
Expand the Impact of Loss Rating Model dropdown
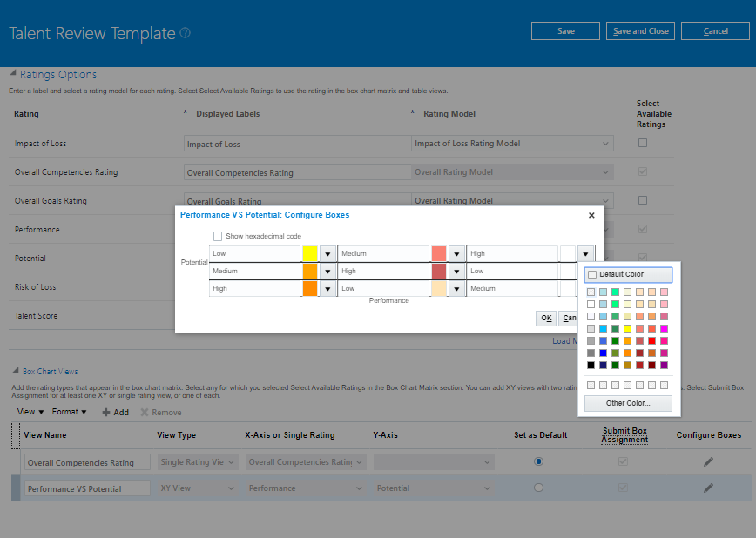click(x=608, y=143)
